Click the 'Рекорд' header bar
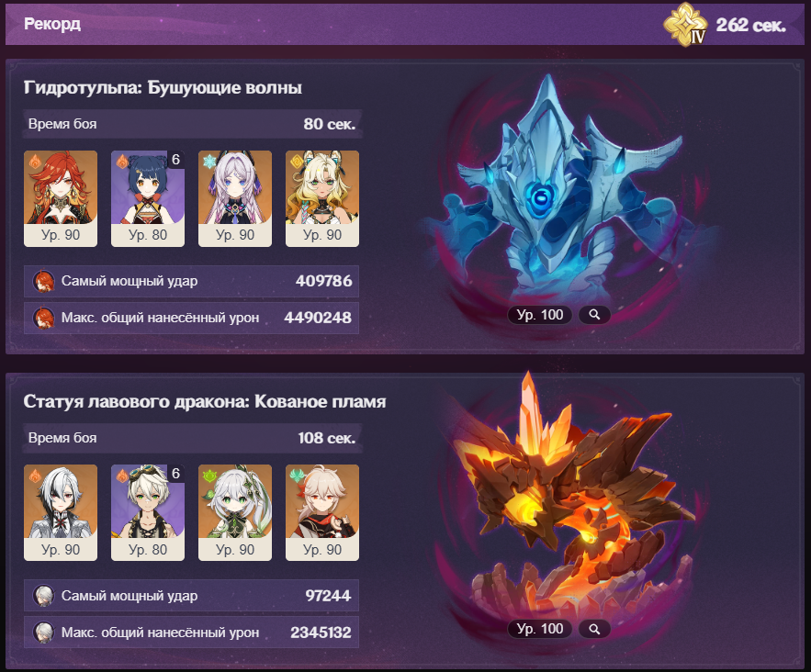Image resolution: width=811 pixels, height=672 pixels. pyautogui.click(x=405, y=24)
